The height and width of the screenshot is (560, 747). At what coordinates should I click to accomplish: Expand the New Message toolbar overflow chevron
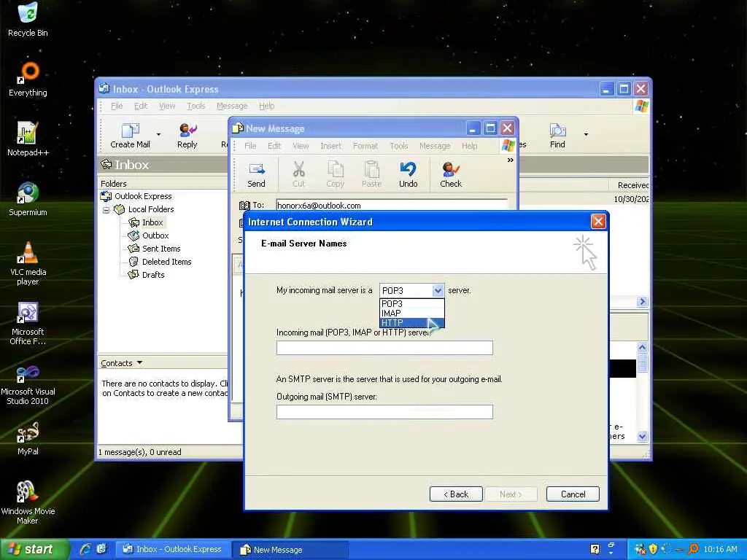click(x=510, y=160)
